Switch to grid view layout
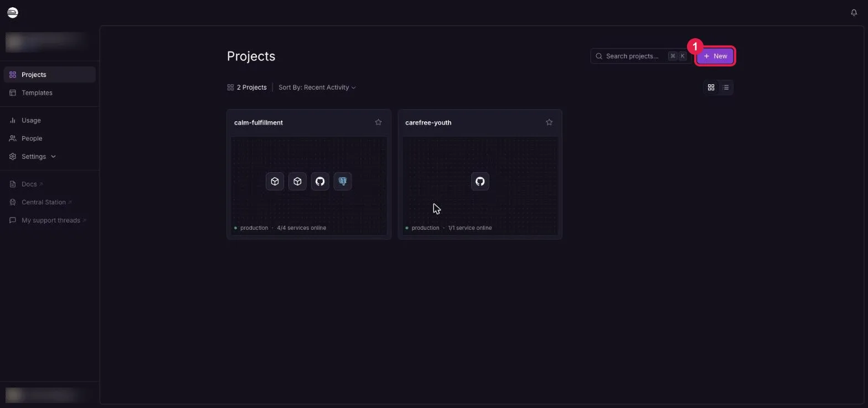 tap(711, 87)
